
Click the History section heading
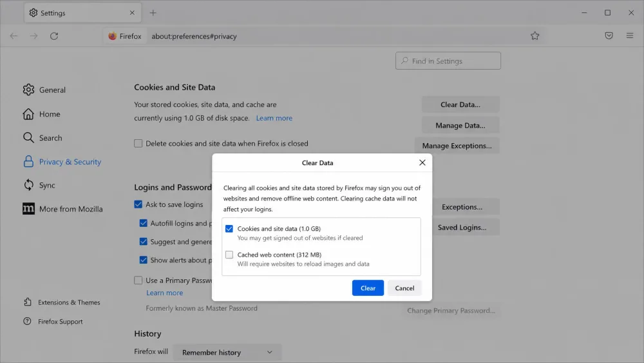click(147, 334)
